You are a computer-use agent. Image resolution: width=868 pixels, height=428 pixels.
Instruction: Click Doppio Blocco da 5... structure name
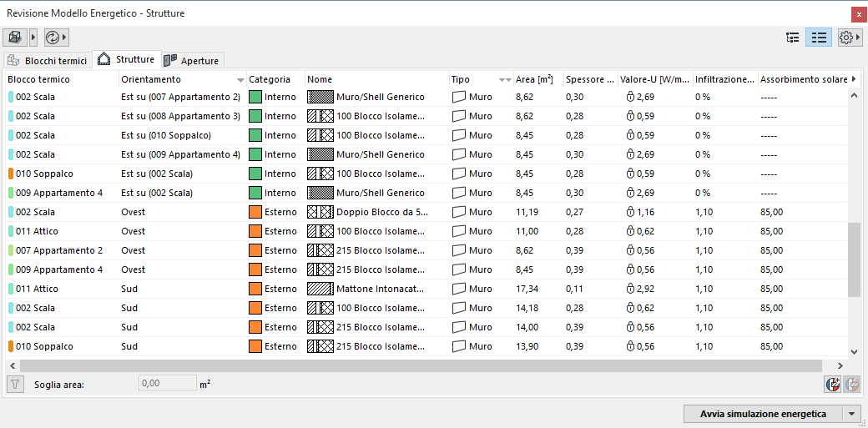pyautogui.click(x=382, y=212)
